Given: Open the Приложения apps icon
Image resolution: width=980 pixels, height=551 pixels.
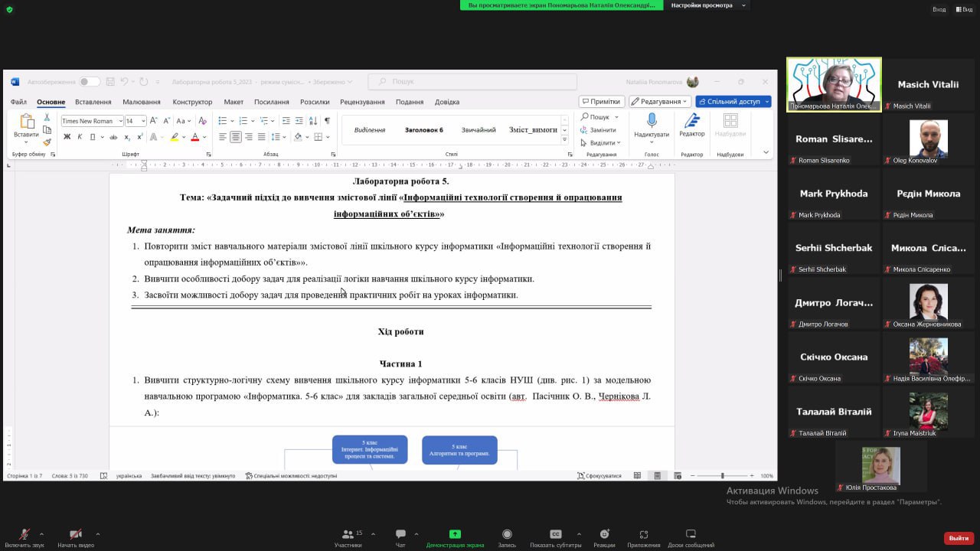Looking at the screenshot, I should pos(643,534).
